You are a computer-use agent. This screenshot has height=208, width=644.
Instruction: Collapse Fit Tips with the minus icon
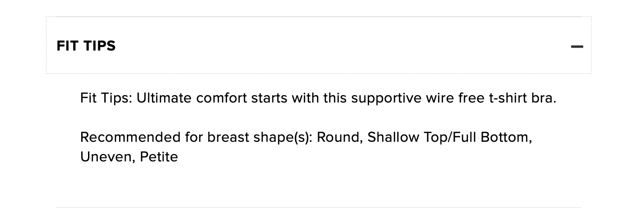point(577,47)
